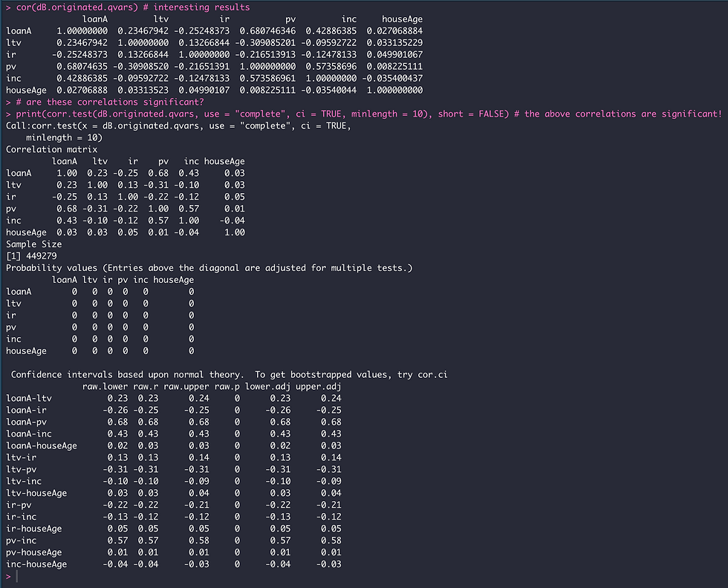Click the 'Call:corr.test(x = dB.originated.qvars' line
The image size is (728, 588).
coord(178,125)
